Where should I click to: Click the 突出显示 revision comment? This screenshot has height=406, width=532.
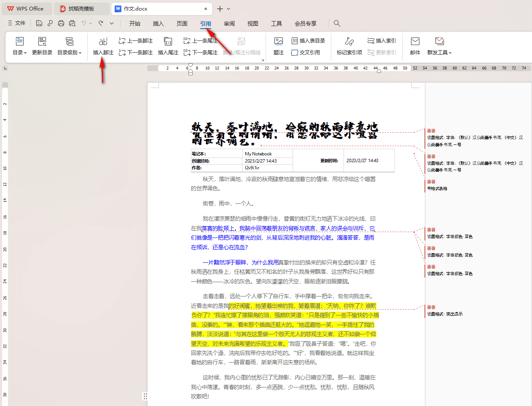[x=445, y=314]
